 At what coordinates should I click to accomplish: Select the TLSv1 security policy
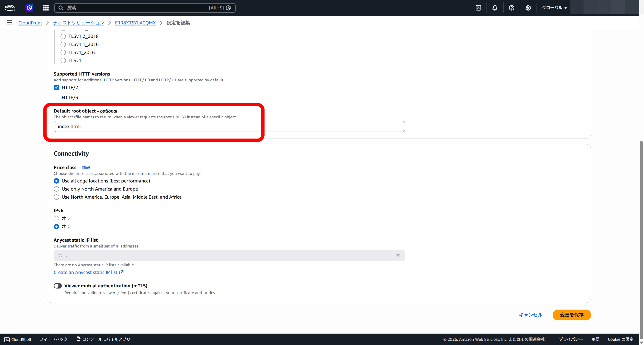pos(63,60)
